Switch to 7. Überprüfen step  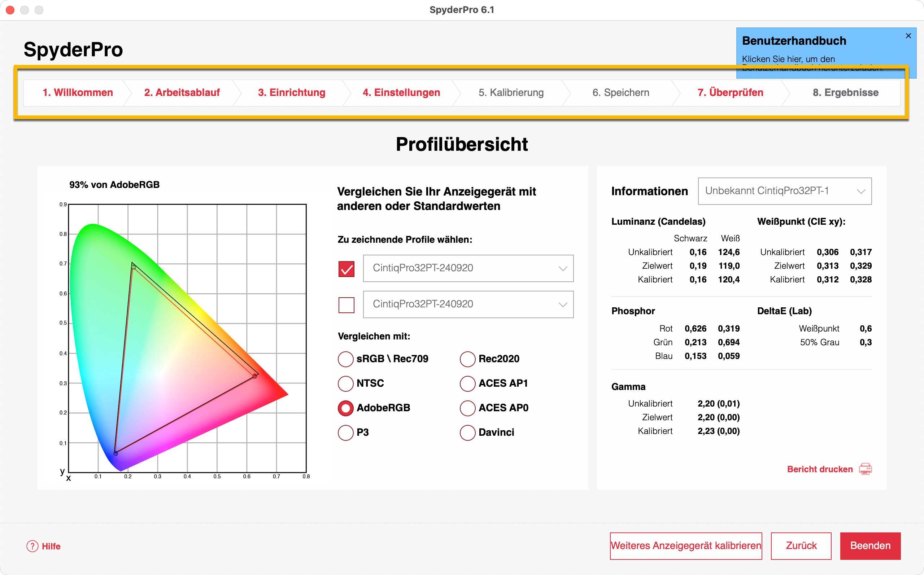[730, 92]
